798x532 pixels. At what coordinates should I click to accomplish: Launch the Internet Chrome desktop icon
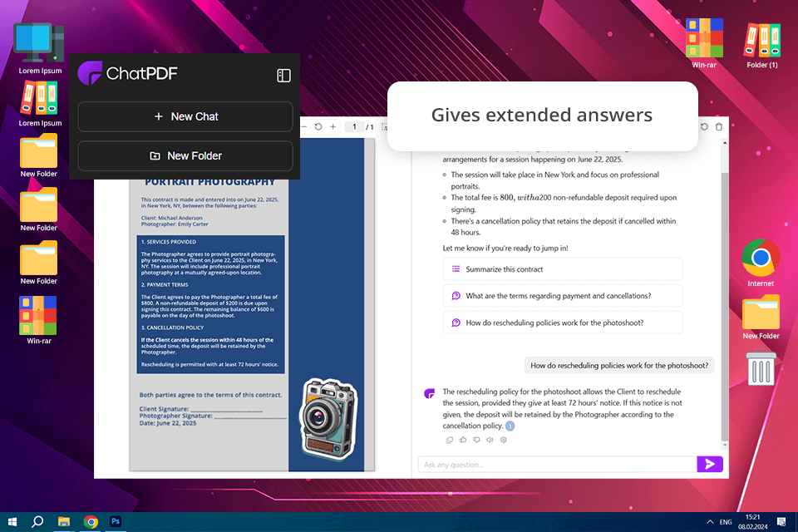761,263
